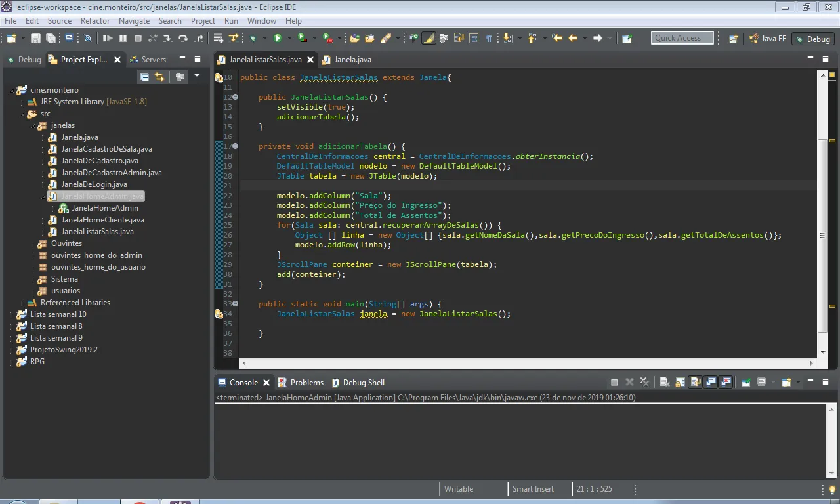The image size is (840, 504).
Task: Click the Save All toolbar icon
Action: click(51, 39)
